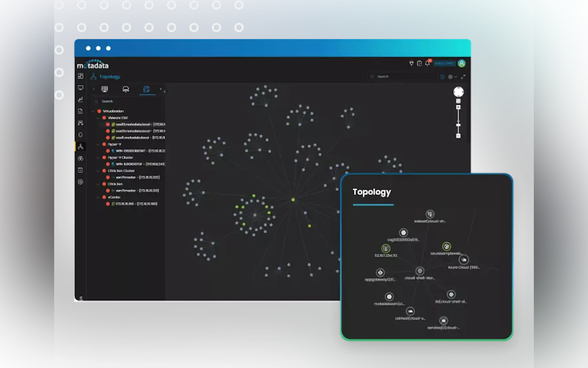Open the dashboard icon in left sidebar
This screenshot has height=368, width=588.
(81, 76)
